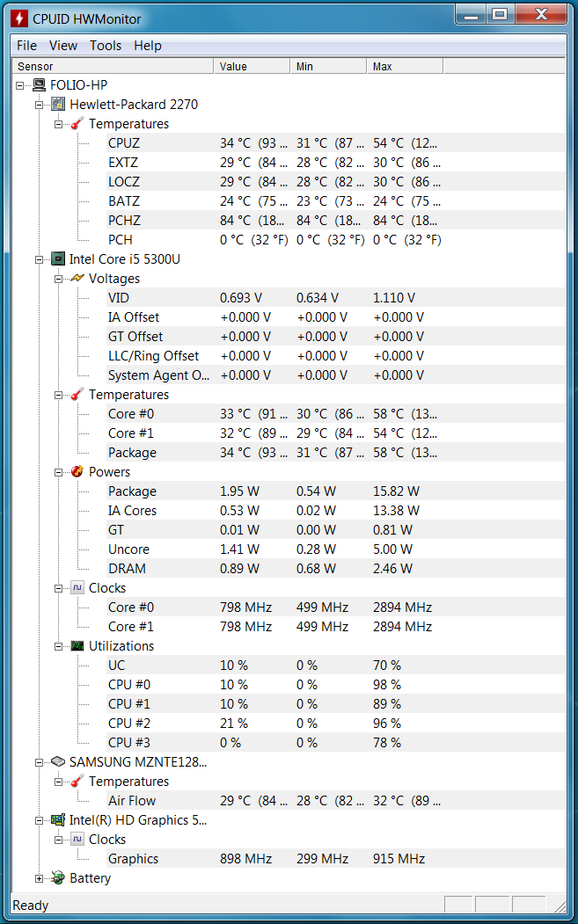Collapse the Utilizations section
Viewport: 578px width, 924px height.
(58, 646)
